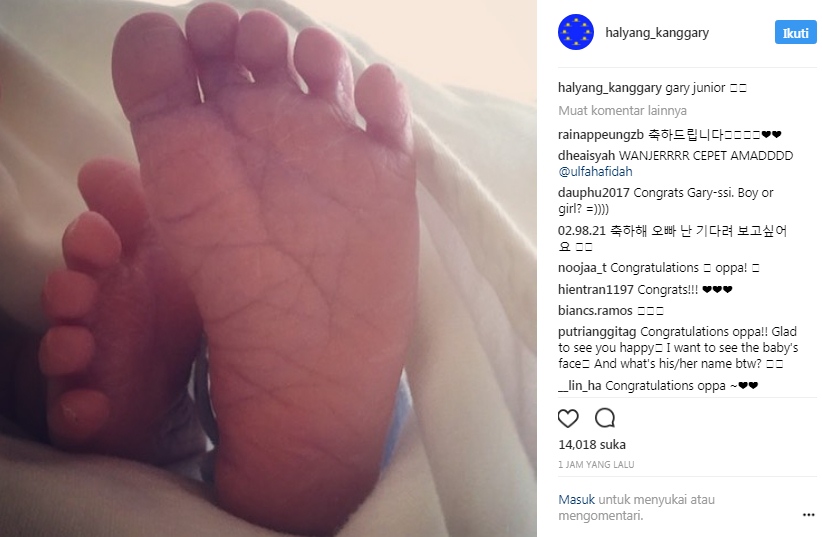Open the halyang_kanggary profile avatar
This screenshot has width=822, height=537.
576,33
